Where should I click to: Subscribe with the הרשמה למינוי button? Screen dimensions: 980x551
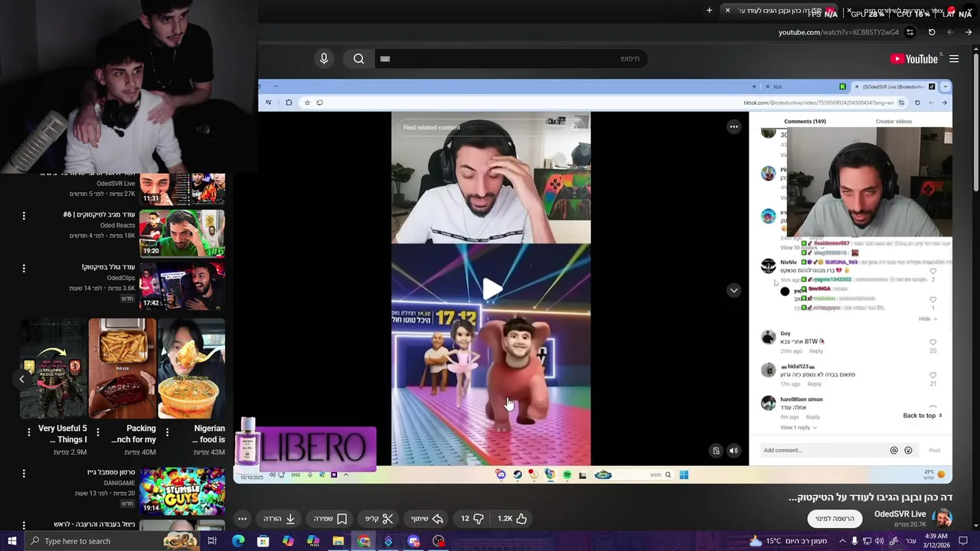(x=835, y=519)
